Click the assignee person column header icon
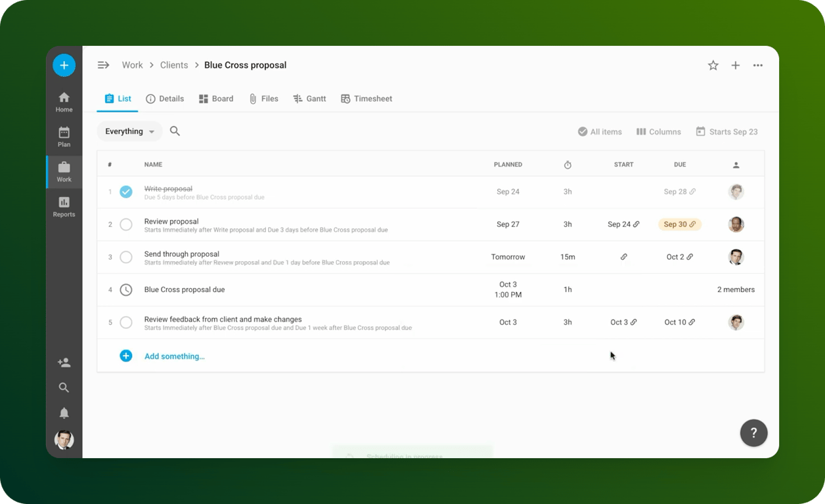The width and height of the screenshot is (825, 504). tap(736, 165)
